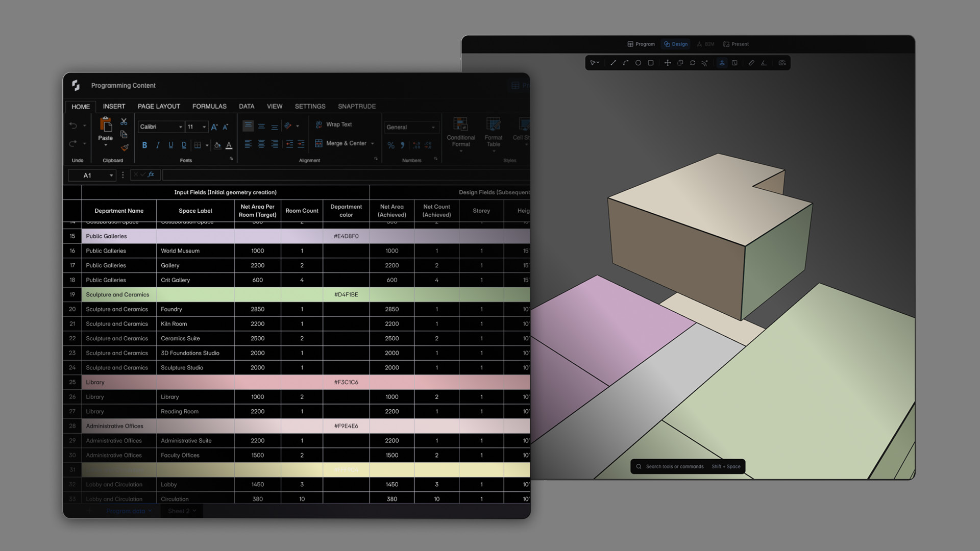Click the camera screenshot icon
Screen dimensions: 980x551
tap(782, 63)
